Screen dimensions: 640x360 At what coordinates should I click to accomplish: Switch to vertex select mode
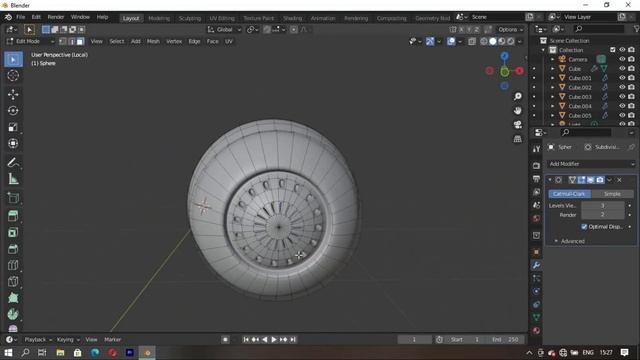(x=62, y=41)
